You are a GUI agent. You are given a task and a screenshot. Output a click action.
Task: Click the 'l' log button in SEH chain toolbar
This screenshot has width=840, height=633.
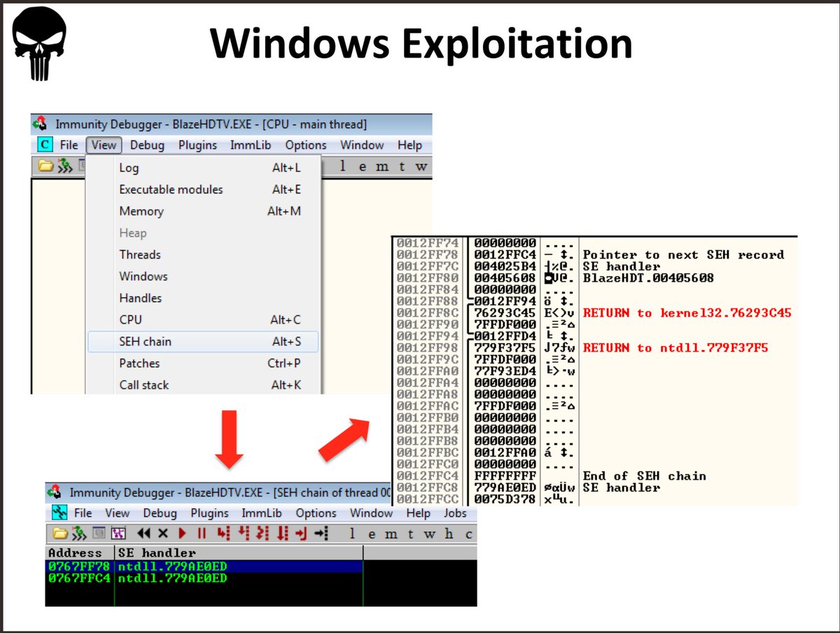pyautogui.click(x=352, y=534)
